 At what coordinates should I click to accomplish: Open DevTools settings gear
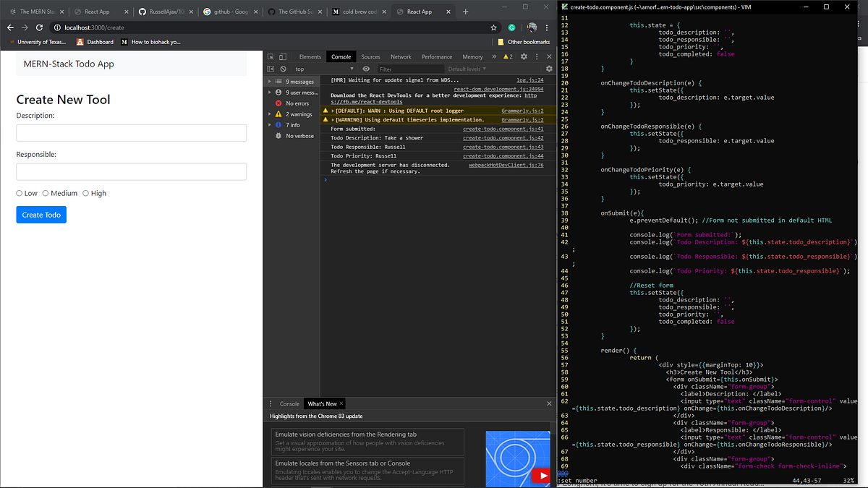point(524,56)
